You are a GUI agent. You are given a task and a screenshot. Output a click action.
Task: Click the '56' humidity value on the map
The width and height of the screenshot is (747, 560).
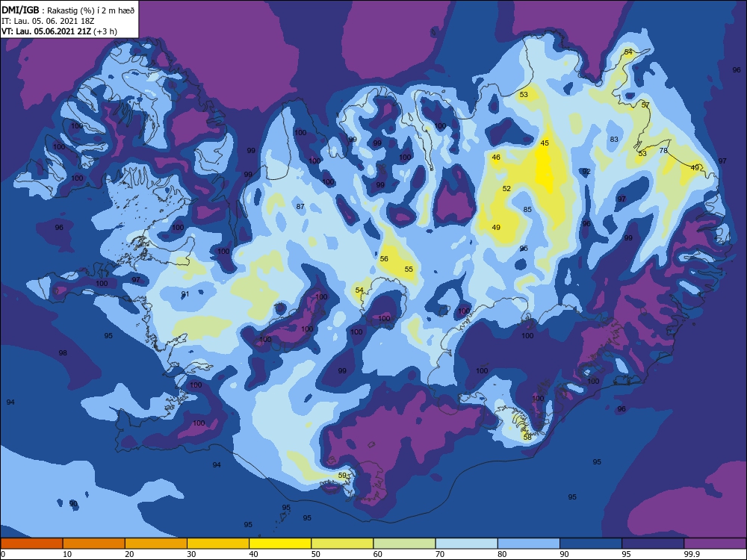point(384,259)
